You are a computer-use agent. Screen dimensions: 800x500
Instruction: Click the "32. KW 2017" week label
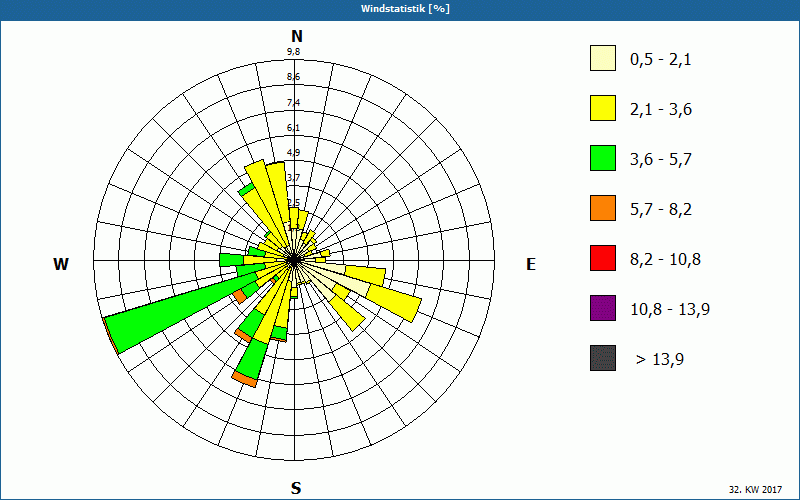coord(755,489)
